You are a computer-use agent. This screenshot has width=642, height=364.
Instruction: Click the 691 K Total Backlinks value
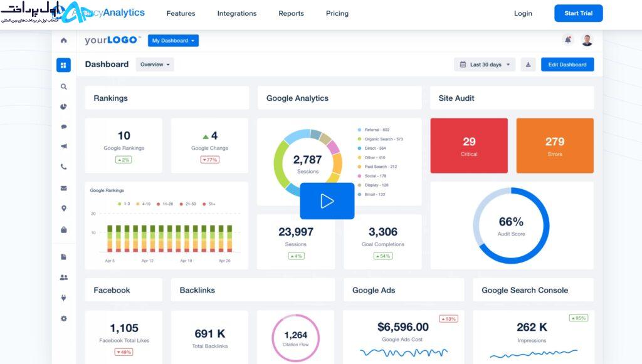[210, 334]
